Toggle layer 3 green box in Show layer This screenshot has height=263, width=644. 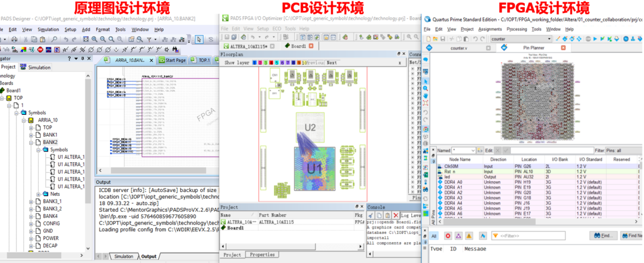pyautogui.click(x=266, y=63)
